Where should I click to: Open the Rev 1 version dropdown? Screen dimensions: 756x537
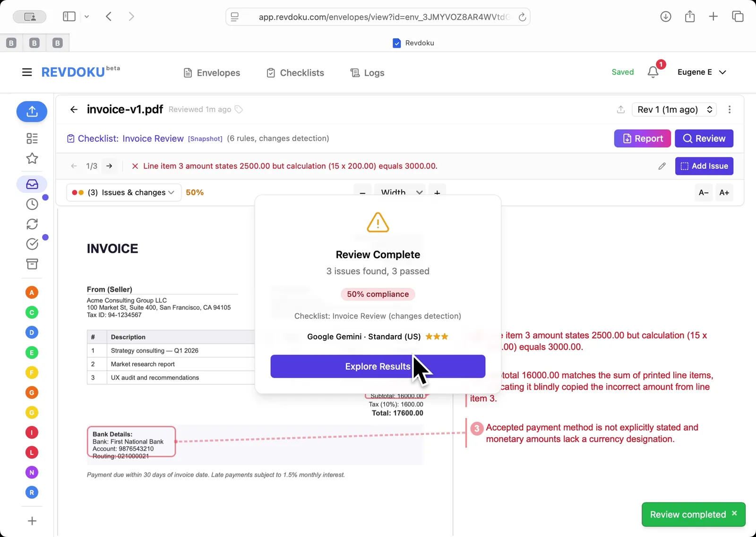click(x=674, y=109)
